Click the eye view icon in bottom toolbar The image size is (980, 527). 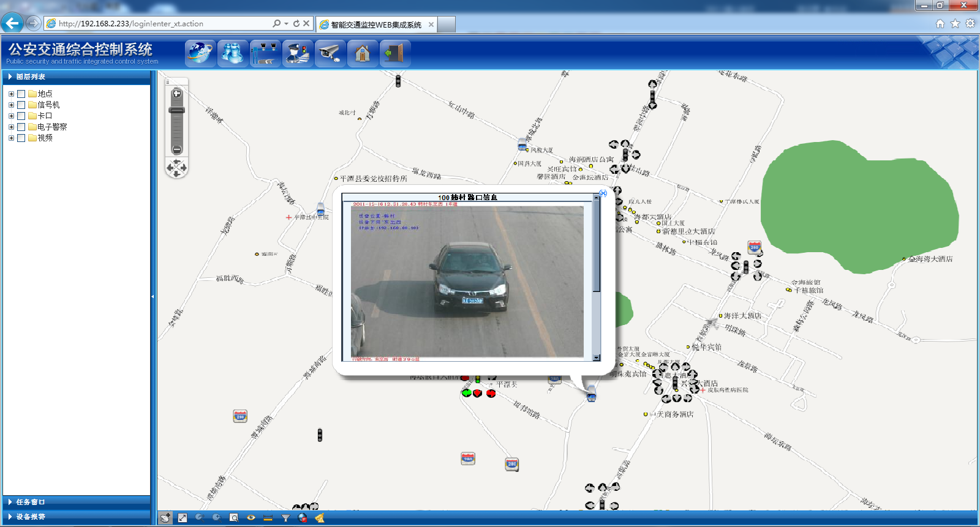tap(251, 518)
